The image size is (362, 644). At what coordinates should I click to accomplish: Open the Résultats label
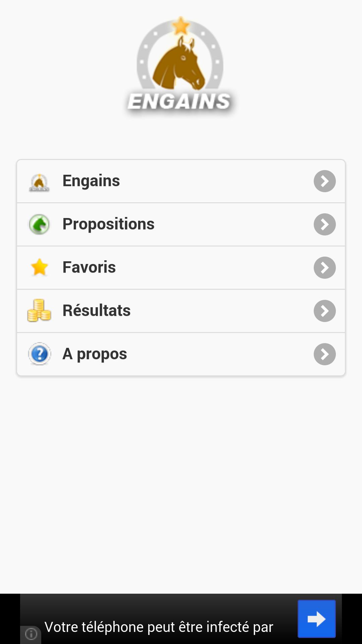coord(97,311)
